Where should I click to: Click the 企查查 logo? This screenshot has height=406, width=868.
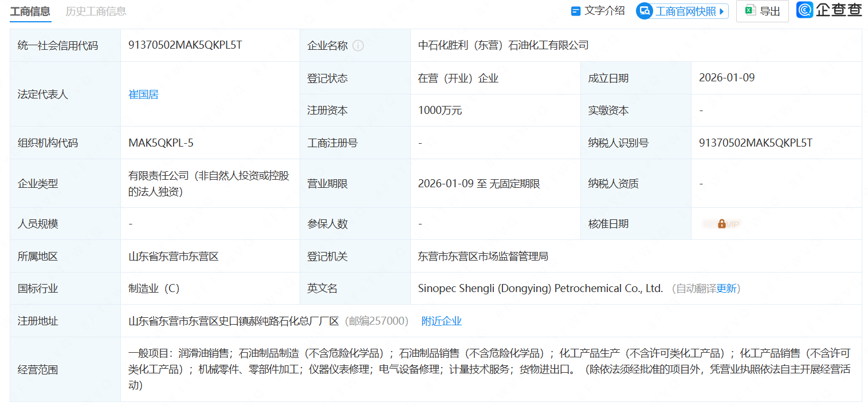pos(829,10)
